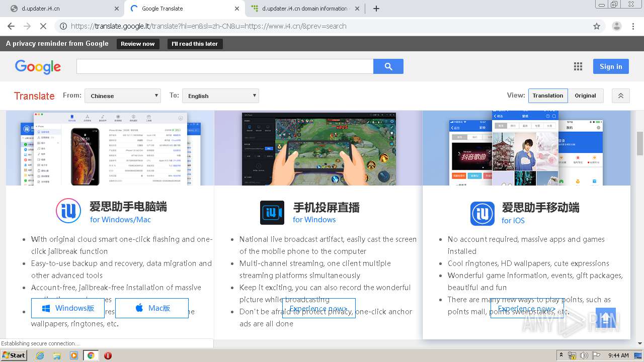Download the Windows version
The width and height of the screenshot is (644, 362).
[x=68, y=308]
